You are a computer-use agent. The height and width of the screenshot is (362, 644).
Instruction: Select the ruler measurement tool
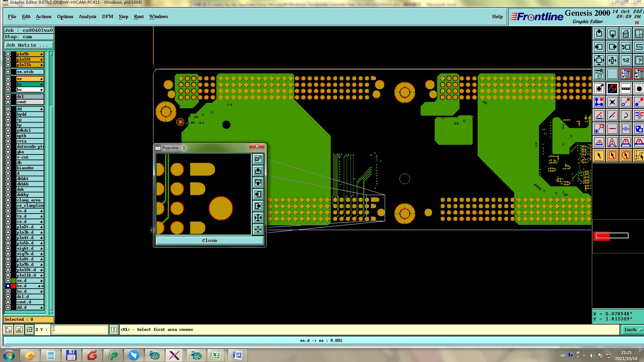point(626,89)
